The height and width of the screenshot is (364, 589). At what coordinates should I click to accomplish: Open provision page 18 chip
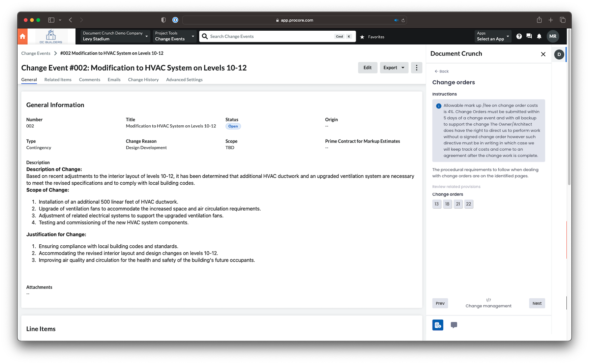point(447,204)
